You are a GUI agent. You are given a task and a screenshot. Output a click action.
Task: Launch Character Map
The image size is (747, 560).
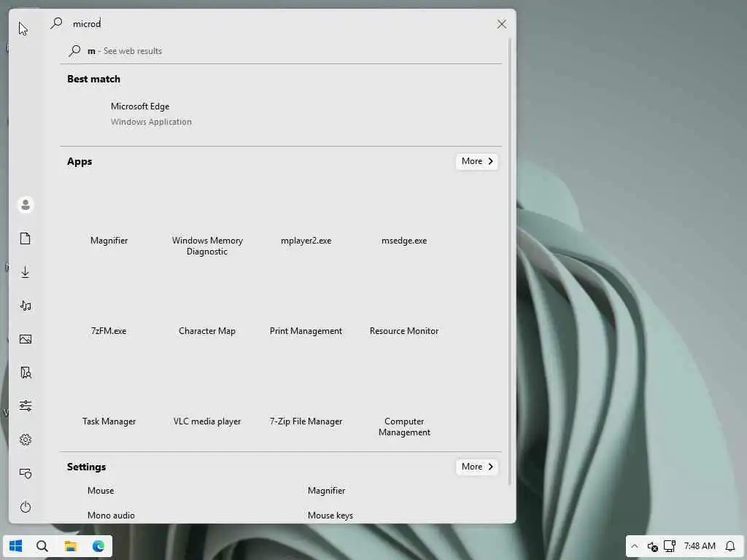click(207, 309)
